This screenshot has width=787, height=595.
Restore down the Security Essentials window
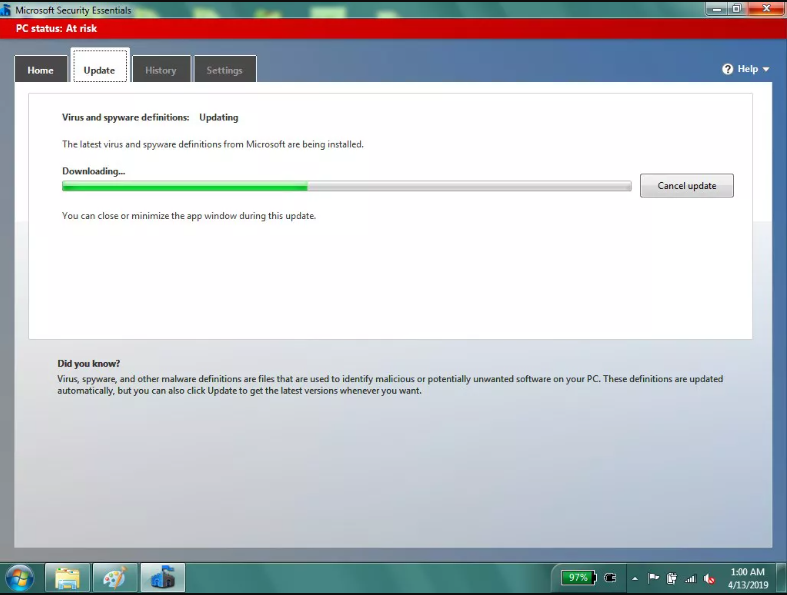point(736,9)
